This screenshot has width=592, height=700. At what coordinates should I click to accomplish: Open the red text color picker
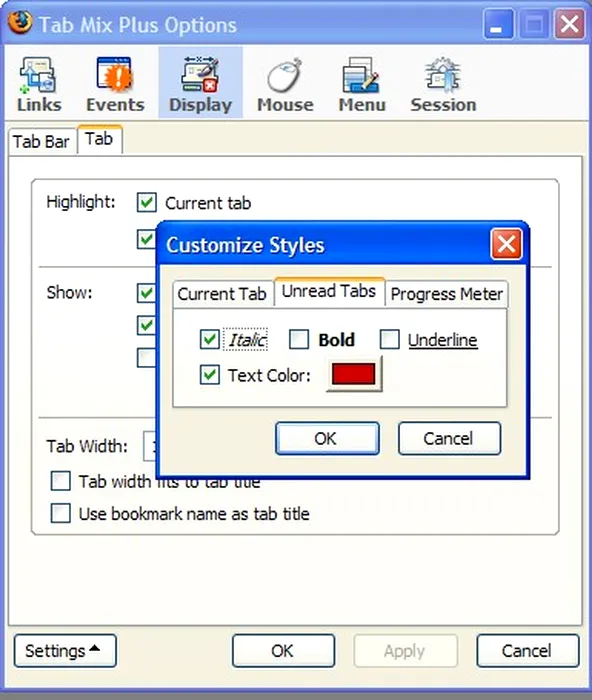pyautogui.click(x=354, y=374)
